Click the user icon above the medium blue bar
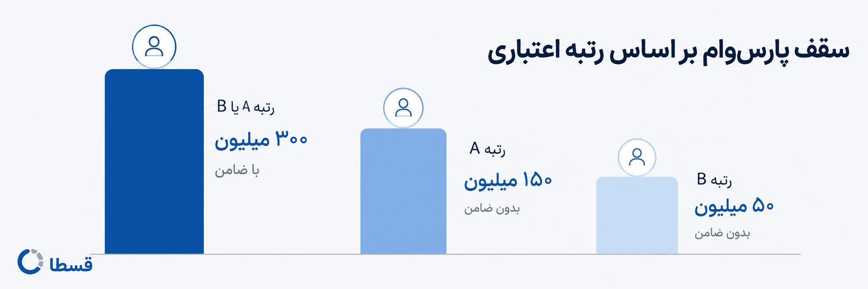This screenshot has width=868, height=289. 403,108
